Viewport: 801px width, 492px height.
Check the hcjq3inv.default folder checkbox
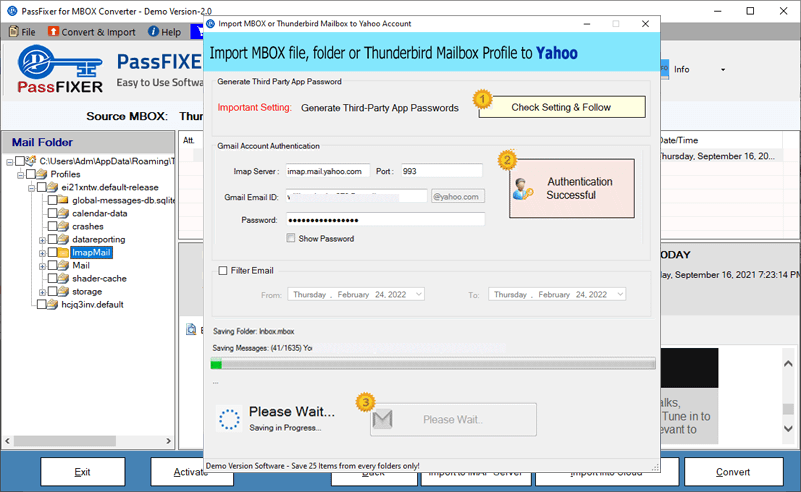pyautogui.click(x=42, y=304)
